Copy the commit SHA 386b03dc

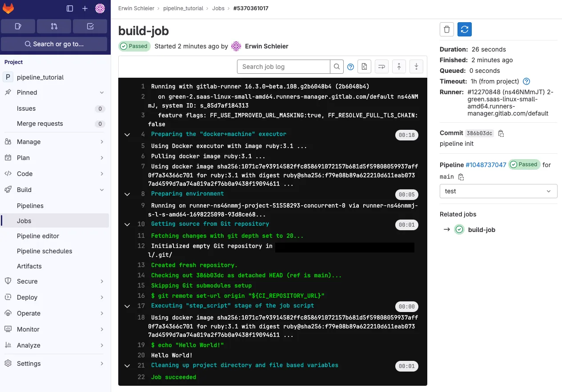pos(501,133)
